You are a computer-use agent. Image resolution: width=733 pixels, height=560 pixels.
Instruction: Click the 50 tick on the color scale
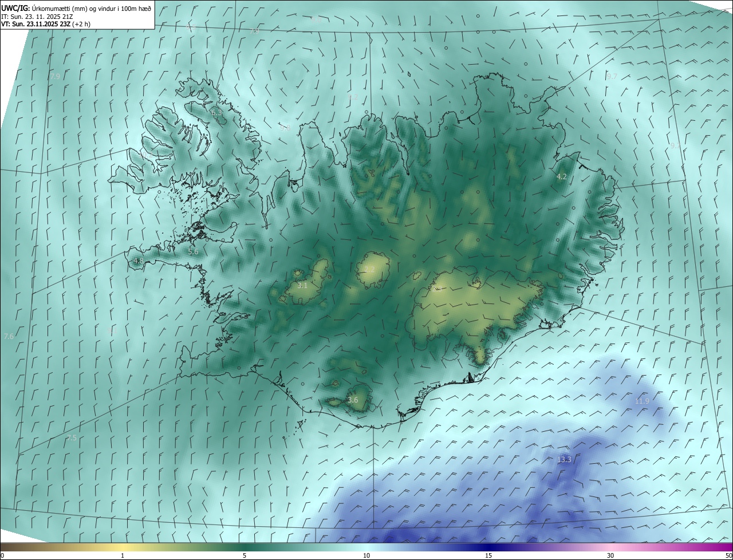tap(728, 556)
